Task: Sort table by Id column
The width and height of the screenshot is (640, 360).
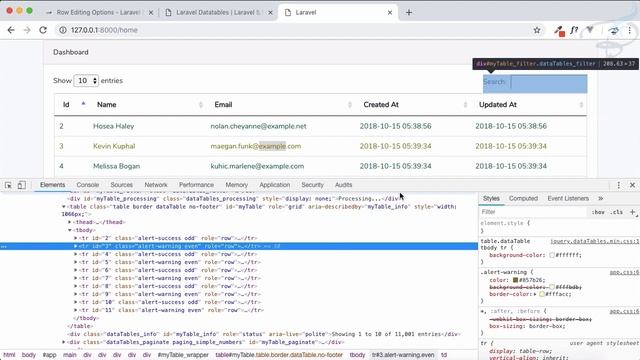Action: click(x=71, y=105)
